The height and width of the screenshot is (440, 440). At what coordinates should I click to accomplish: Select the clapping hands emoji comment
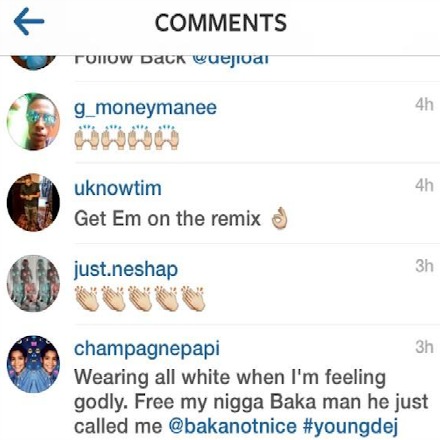pos(140,298)
